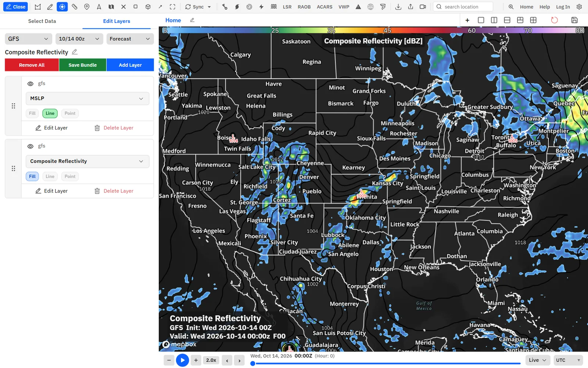588x368 pixels.
Task: Click the Save Bundle button
Action: point(83,65)
